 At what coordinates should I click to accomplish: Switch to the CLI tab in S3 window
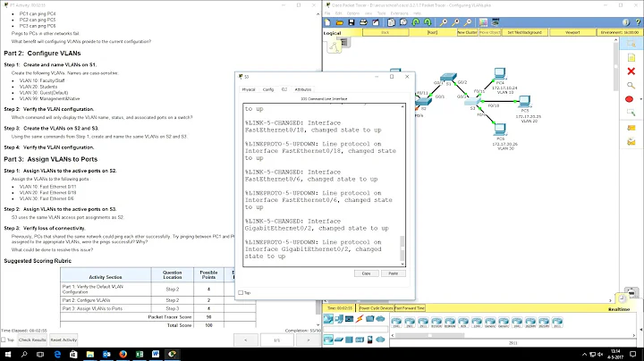pos(284,89)
